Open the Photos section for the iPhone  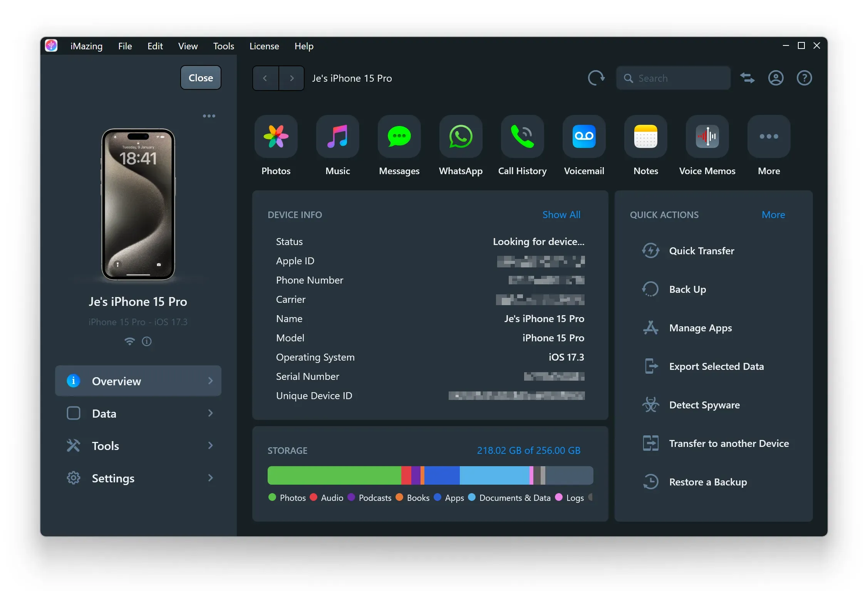tap(276, 137)
